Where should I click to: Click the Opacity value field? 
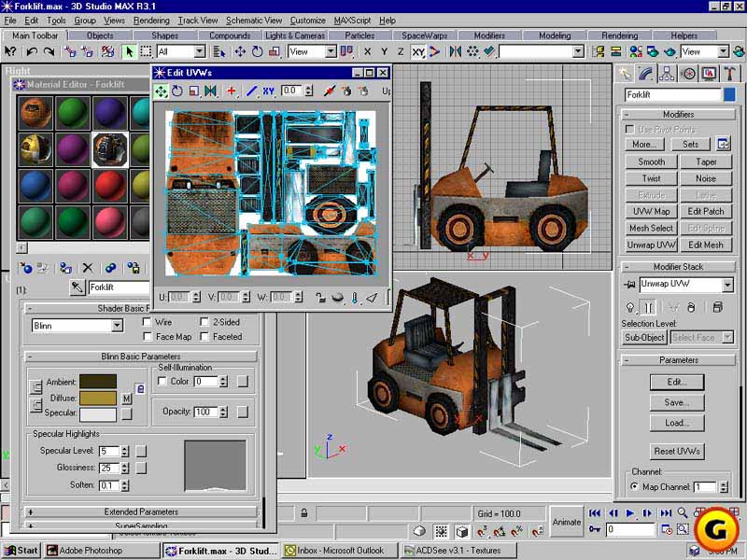click(205, 412)
